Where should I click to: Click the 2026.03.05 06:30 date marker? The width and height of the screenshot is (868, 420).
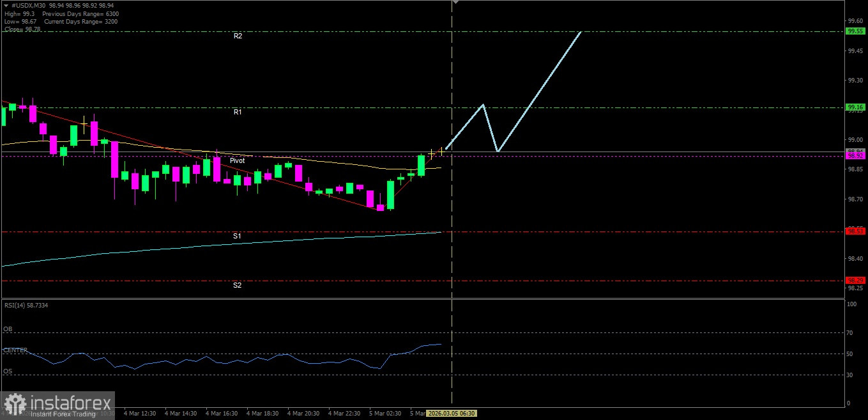click(452, 414)
